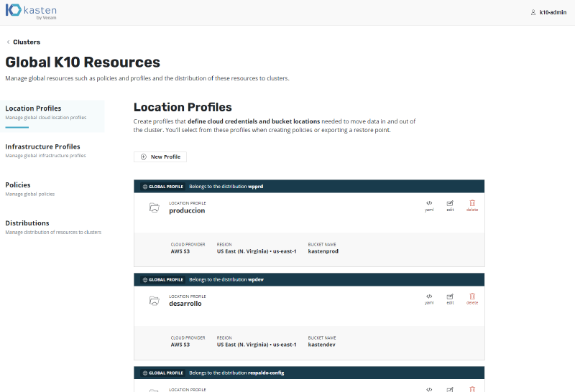Go back to Clusters

tap(27, 42)
